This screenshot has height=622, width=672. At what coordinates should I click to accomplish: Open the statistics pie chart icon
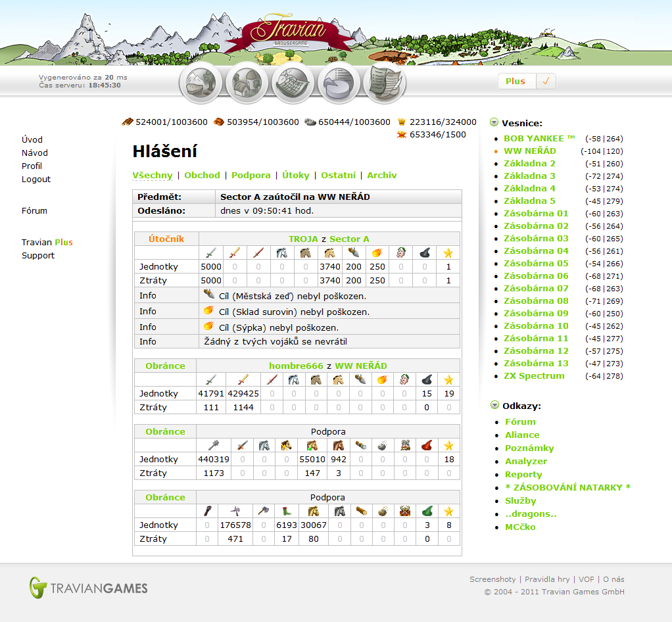click(339, 84)
